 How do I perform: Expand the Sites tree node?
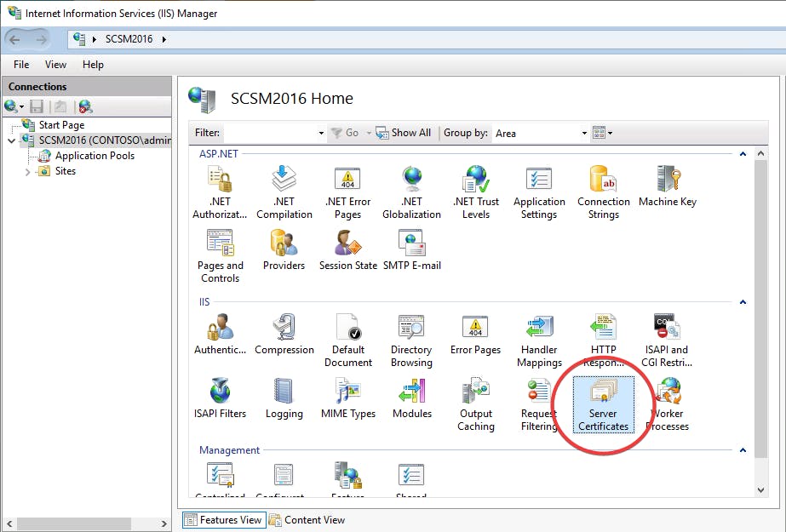[x=27, y=172]
